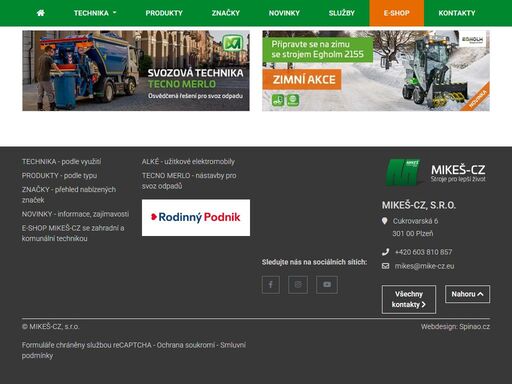Click the Rodinný Podnik badge

(196, 218)
